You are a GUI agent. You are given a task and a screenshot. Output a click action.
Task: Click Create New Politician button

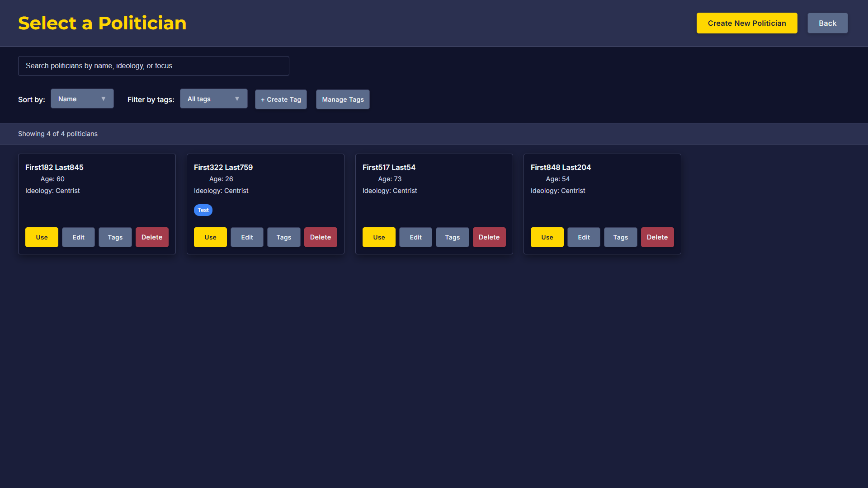[x=746, y=23]
